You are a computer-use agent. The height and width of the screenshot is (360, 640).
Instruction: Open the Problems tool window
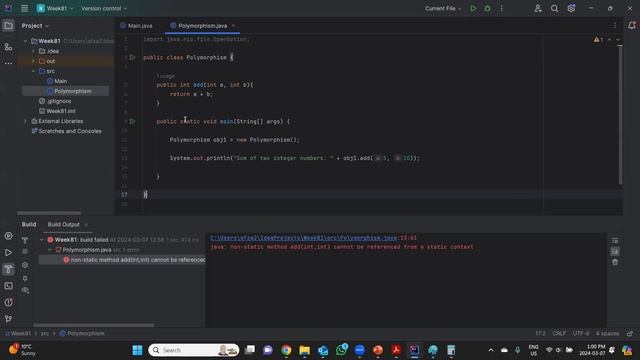coord(8,302)
